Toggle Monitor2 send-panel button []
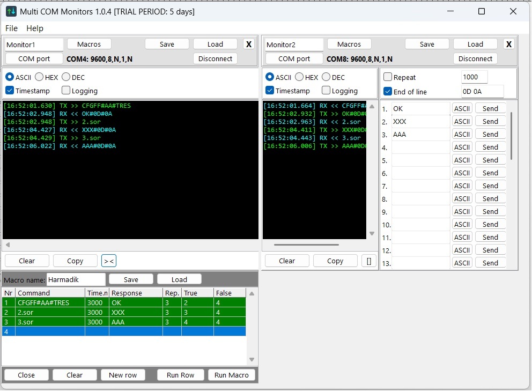Screen dimensions: 532x392 [369, 261]
